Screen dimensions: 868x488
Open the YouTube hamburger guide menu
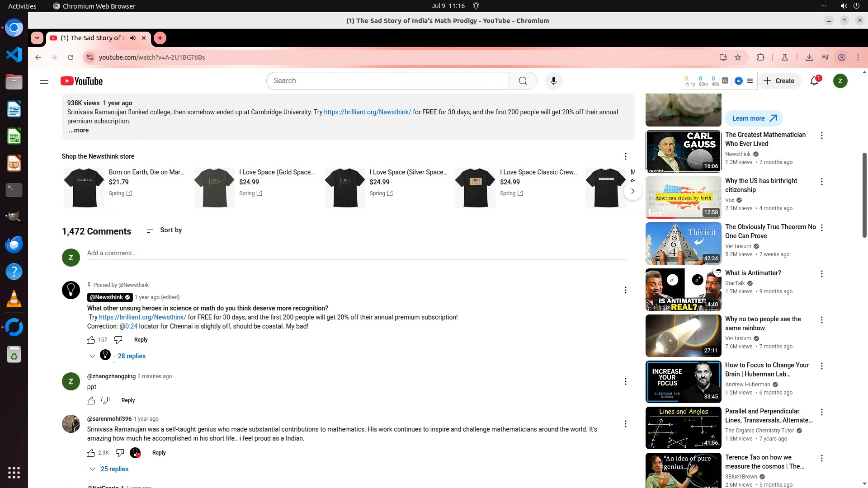coord(44,81)
